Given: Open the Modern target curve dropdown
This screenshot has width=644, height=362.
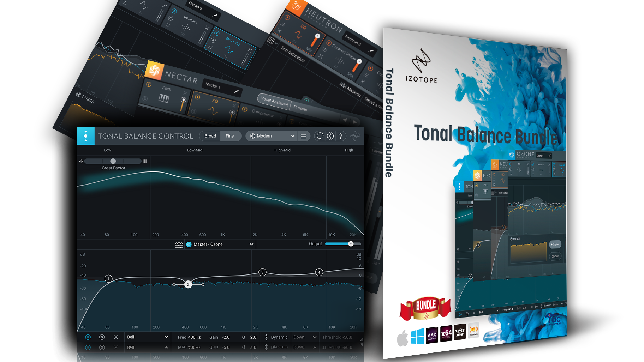Looking at the screenshot, I should 272,136.
